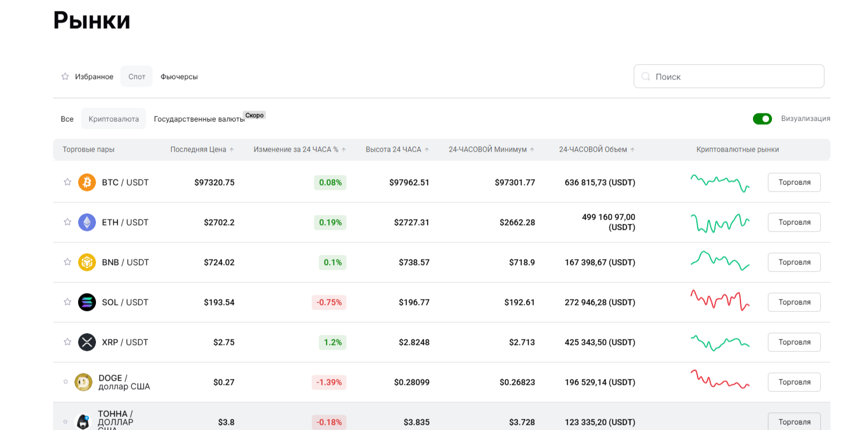The width and height of the screenshot is (868, 430).
Task: Star the DOGE pair as favorite
Action: coord(66,382)
